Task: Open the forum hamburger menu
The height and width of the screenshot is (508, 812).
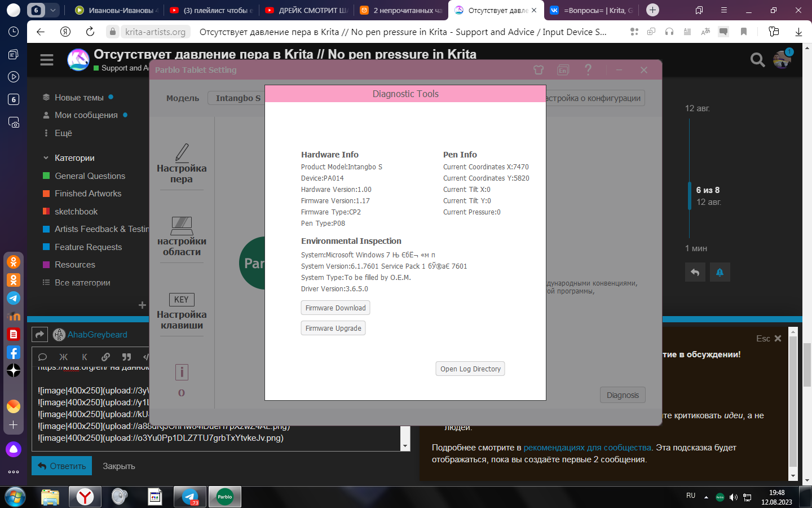Action: [47, 59]
